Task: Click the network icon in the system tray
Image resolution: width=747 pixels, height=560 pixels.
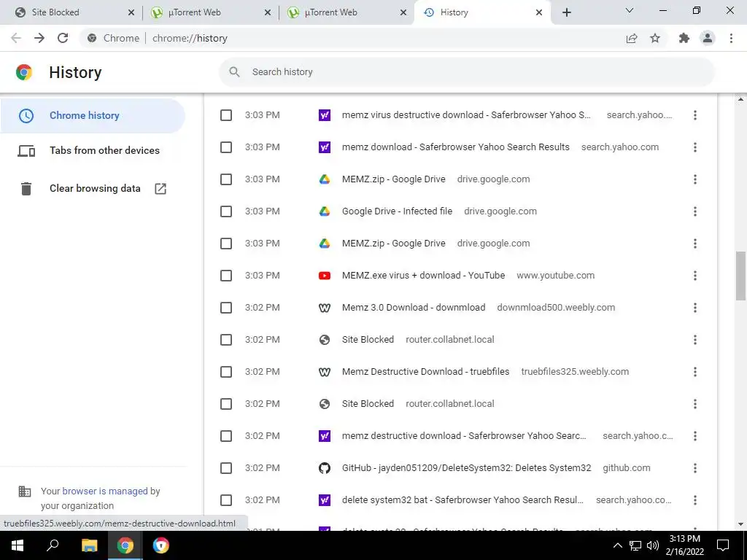Action: 635,545
